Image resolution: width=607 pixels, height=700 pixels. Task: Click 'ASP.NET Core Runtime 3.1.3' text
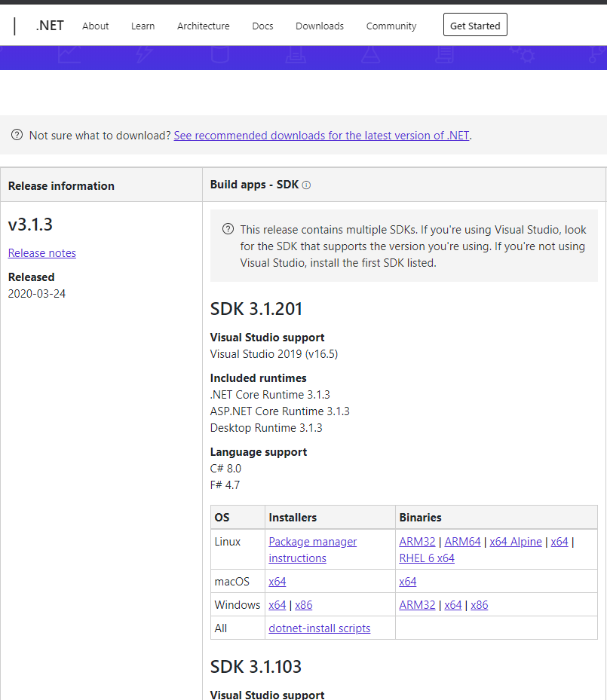point(280,411)
